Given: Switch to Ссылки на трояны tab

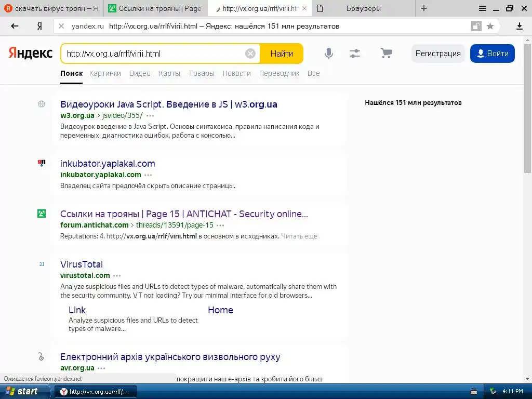Looking at the screenshot, I should (x=155, y=8).
